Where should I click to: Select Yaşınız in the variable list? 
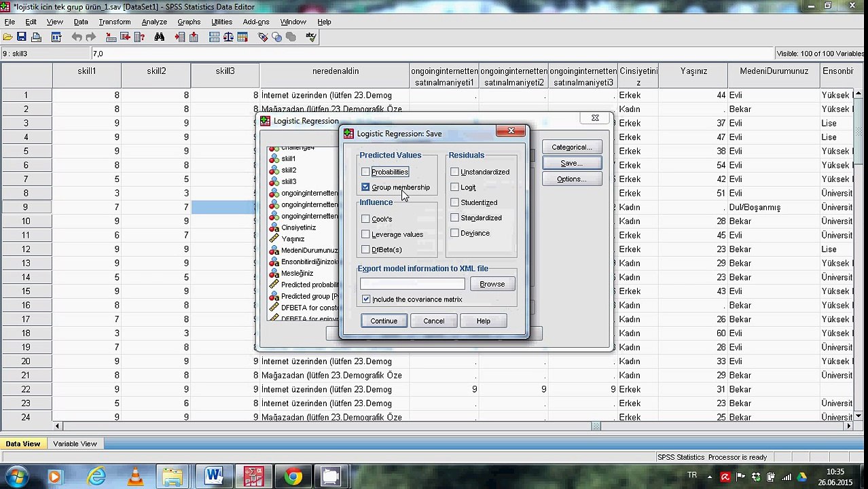click(x=292, y=238)
